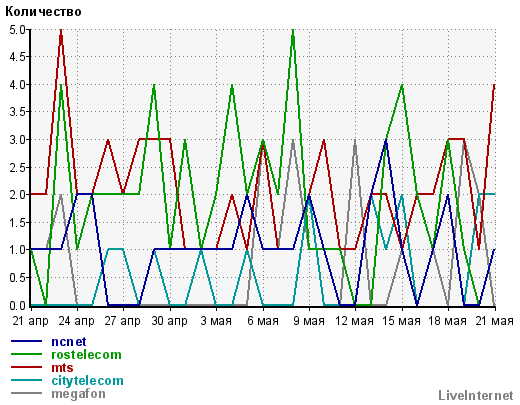The height and width of the screenshot is (405, 520).
Task: Click the red mts line swatch
Action: pos(27,367)
